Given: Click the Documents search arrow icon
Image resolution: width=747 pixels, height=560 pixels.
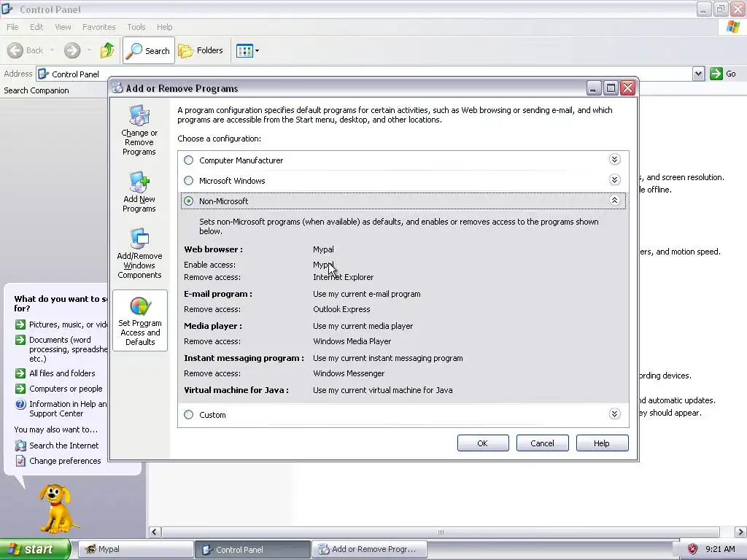Looking at the screenshot, I should tap(20, 340).
